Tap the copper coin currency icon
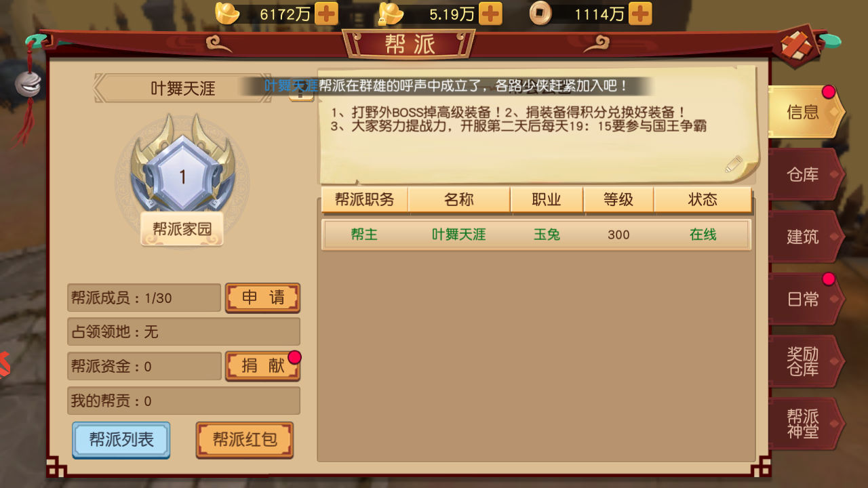The height and width of the screenshot is (488, 868). click(540, 14)
